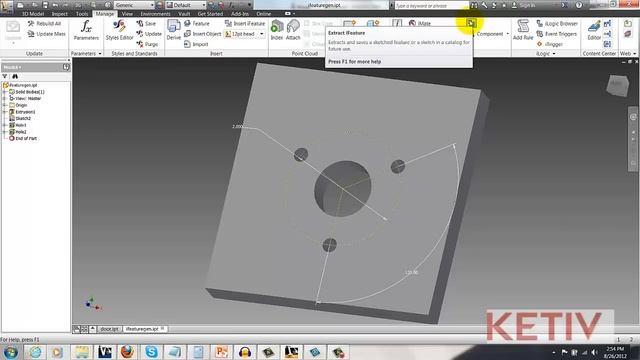640x360 pixels.
Task: Click the Model browser help icon
Action: click(x=66, y=67)
